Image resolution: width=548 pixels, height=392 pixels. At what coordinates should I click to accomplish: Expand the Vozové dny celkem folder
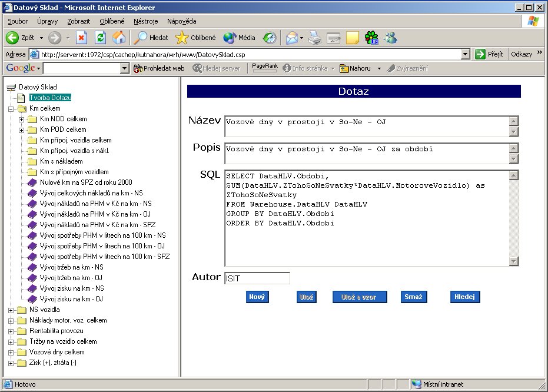point(11,353)
